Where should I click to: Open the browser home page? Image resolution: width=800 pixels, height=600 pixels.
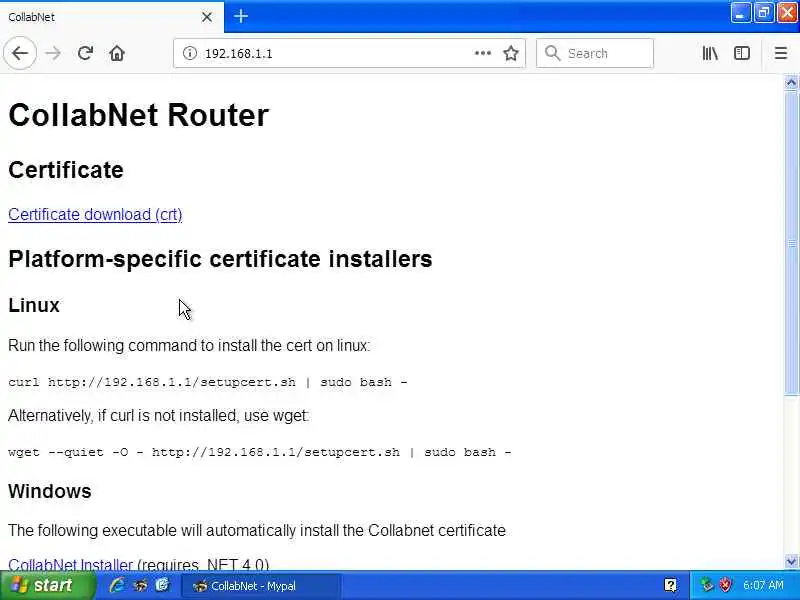coord(117,53)
